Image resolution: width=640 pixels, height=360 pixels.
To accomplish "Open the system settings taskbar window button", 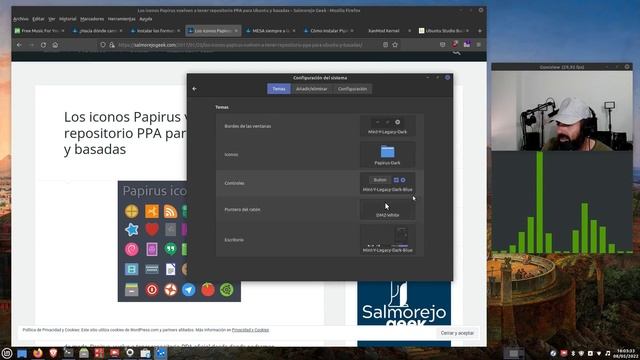I will tap(161, 353).
